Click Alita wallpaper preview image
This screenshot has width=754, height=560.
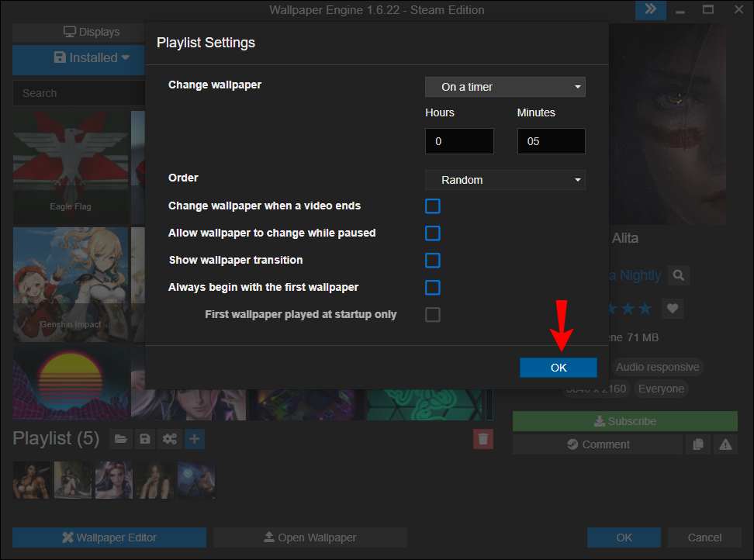point(667,124)
